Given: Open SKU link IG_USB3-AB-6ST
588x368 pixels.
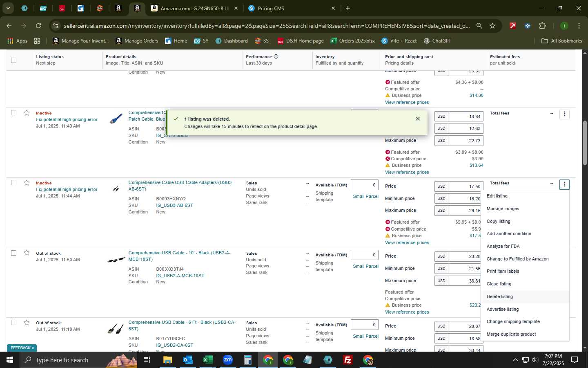Looking at the screenshot, I should [174, 205].
